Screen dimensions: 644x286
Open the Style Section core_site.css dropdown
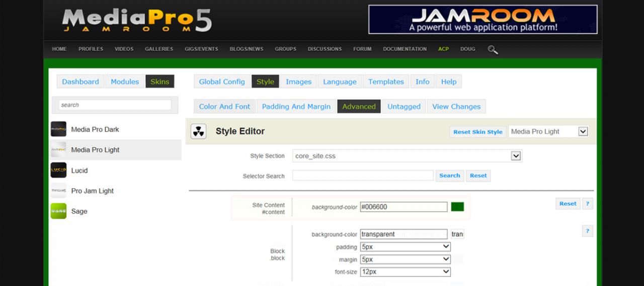pyautogui.click(x=407, y=156)
